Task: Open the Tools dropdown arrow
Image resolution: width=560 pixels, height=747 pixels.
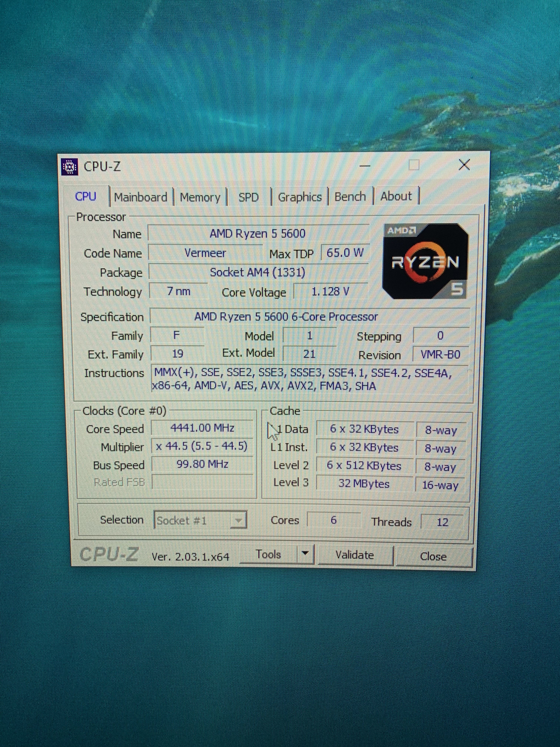Action: coord(306,554)
